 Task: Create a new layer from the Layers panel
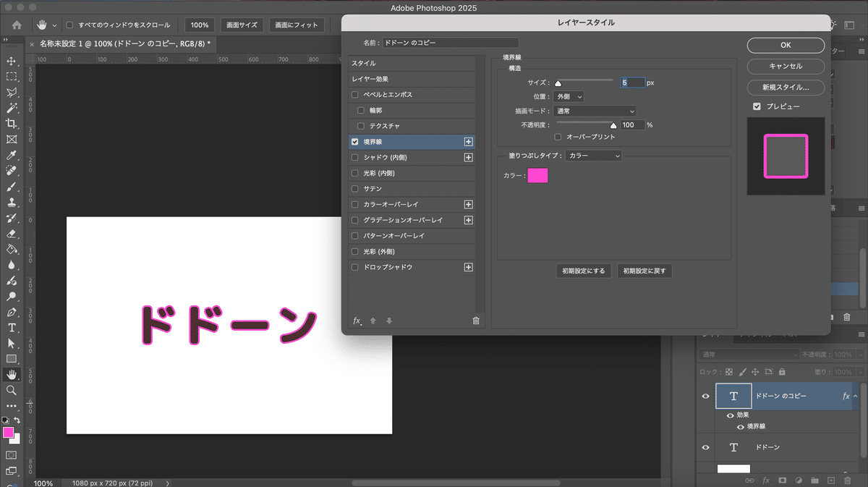point(830,480)
